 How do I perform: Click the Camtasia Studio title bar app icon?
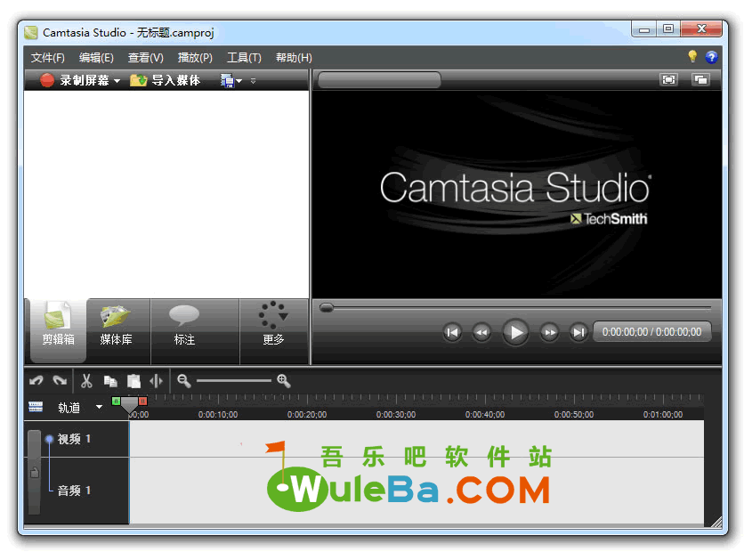(31, 32)
